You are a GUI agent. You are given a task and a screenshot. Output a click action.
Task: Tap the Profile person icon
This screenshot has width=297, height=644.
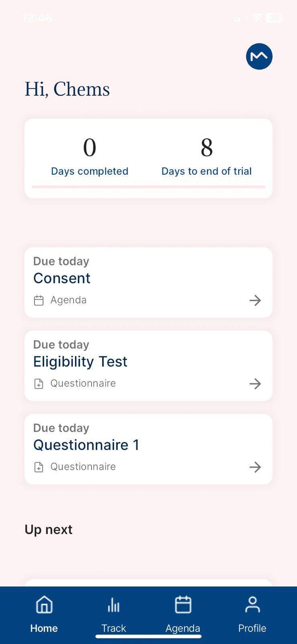252,605
